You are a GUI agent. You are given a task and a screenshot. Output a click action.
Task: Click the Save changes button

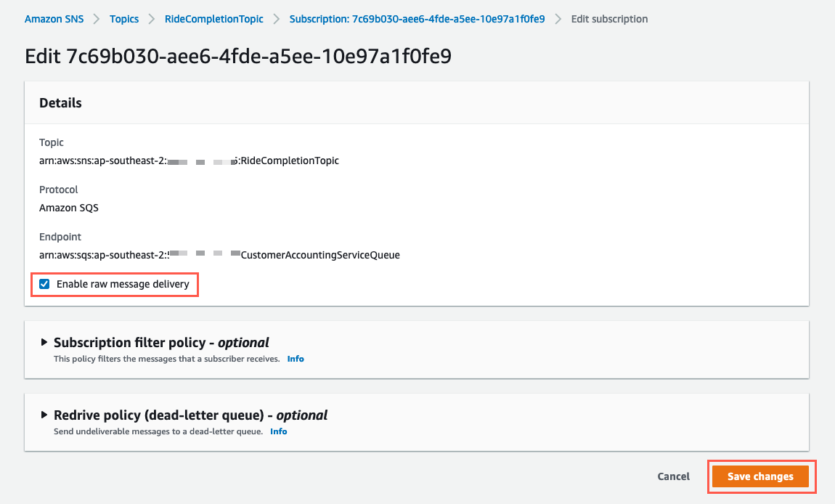point(760,476)
